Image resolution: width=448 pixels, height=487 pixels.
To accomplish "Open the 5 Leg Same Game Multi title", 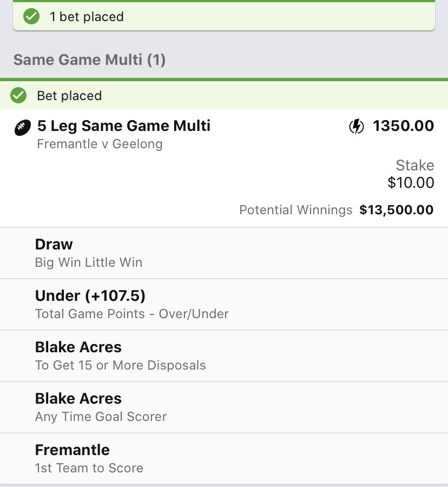I will point(124,126).
